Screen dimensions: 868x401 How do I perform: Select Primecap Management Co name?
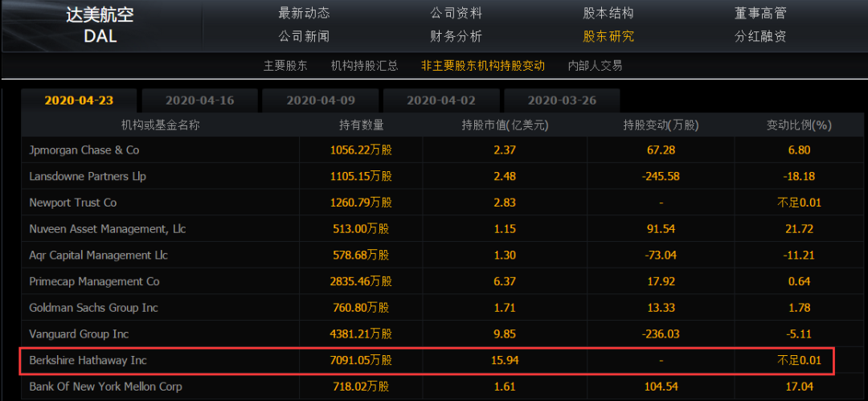point(94,281)
